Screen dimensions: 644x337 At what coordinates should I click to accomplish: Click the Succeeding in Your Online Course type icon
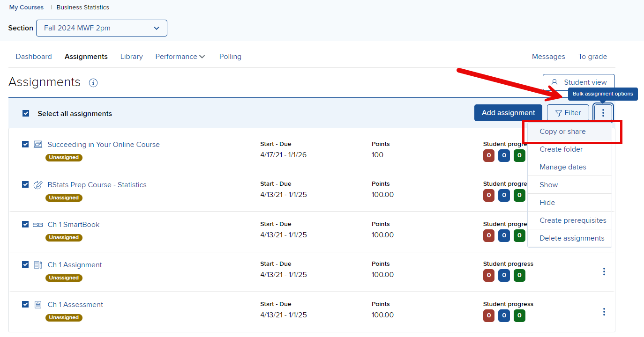click(x=38, y=145)
